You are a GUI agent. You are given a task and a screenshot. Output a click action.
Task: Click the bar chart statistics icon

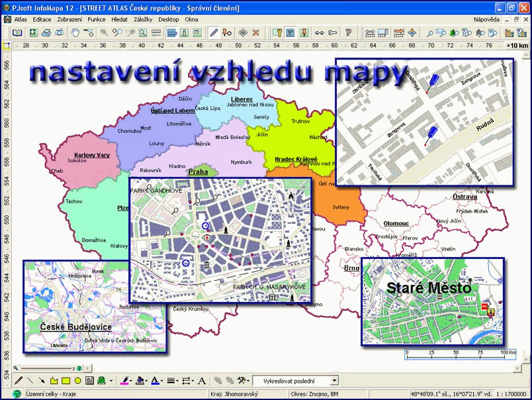(510, 33)
